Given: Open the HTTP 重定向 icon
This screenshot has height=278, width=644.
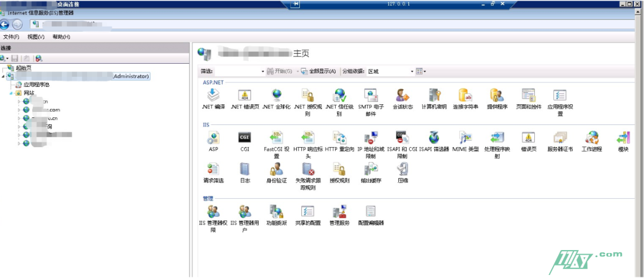Looking at the screenshot, I should point(339,138).
